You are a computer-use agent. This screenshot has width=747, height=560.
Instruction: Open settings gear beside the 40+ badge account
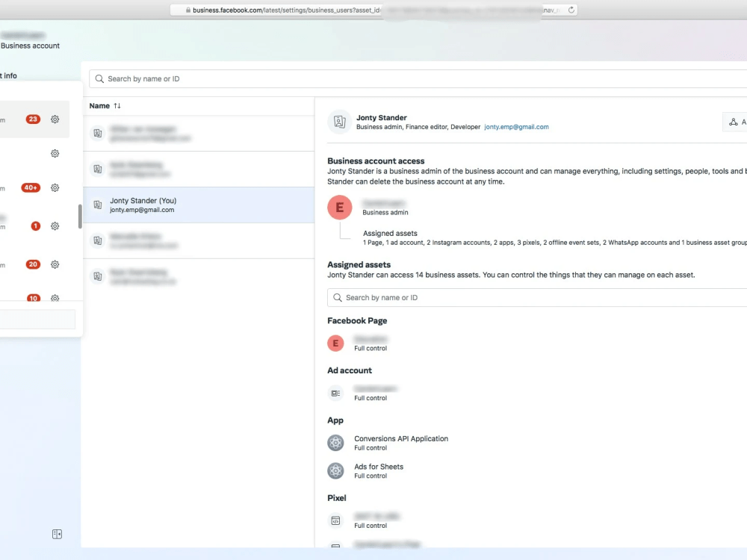click(x=55, y=187)
